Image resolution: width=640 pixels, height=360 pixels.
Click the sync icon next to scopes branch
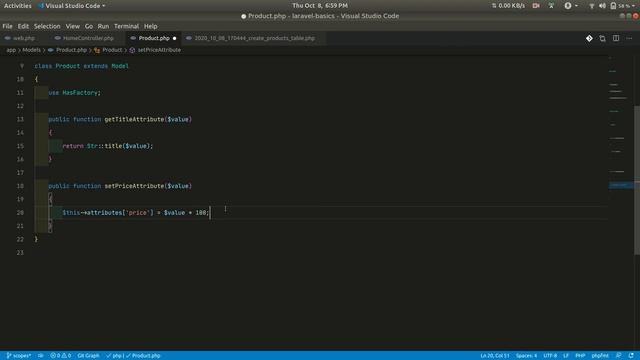[x=41, y=356]
